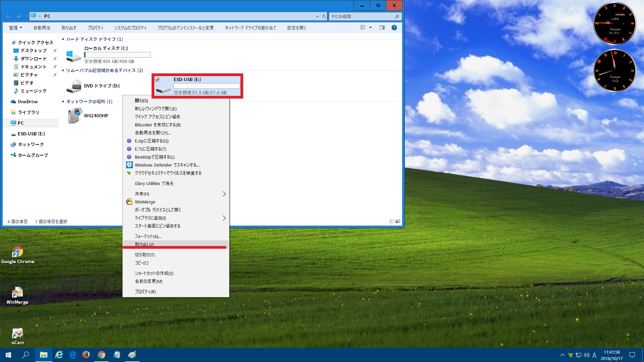644x362 pixels.
Task: Open the view options dropdown arrow
Action: (x=370, y=27)
